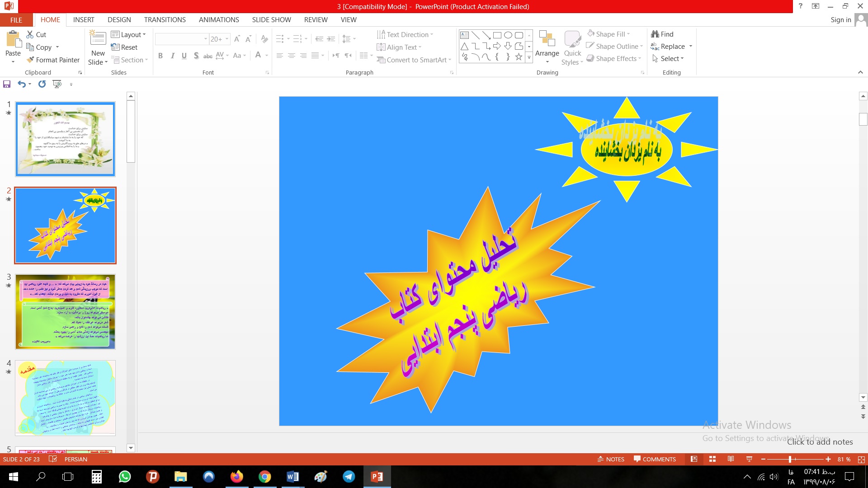Viewport: 868px width, 488px height.
Task: Click the Save icon in quick access toolbar
Action: pos(7,84)
